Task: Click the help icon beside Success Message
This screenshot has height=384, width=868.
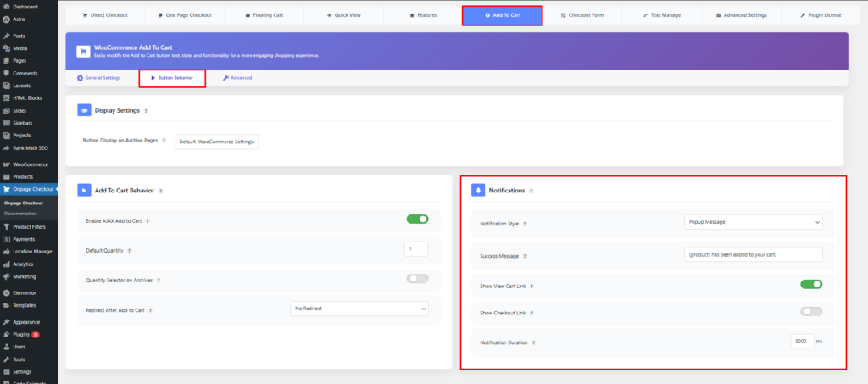Action: click(526, 255)
